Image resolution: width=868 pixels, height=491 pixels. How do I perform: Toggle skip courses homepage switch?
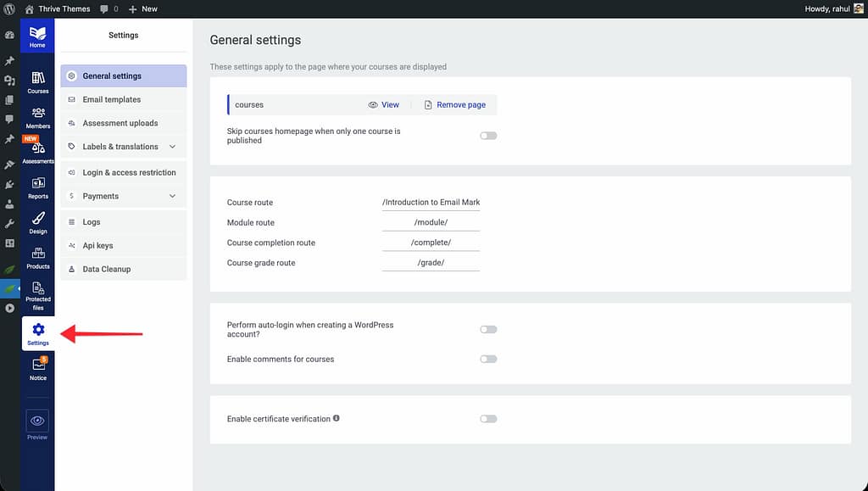coord(488,136)
